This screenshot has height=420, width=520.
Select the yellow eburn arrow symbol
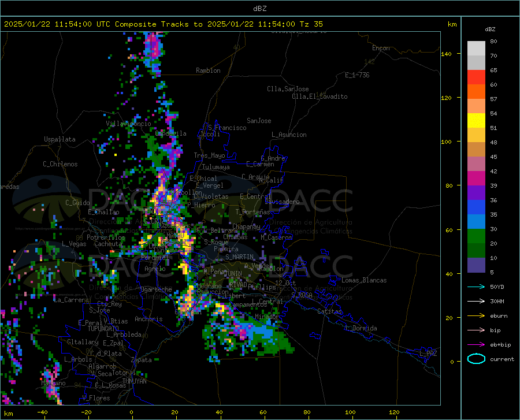point(476,316)
